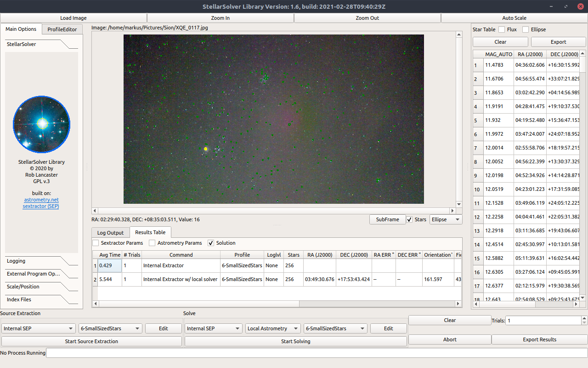
Task: Open the Log Output tab
Action: tap(110, 233)
